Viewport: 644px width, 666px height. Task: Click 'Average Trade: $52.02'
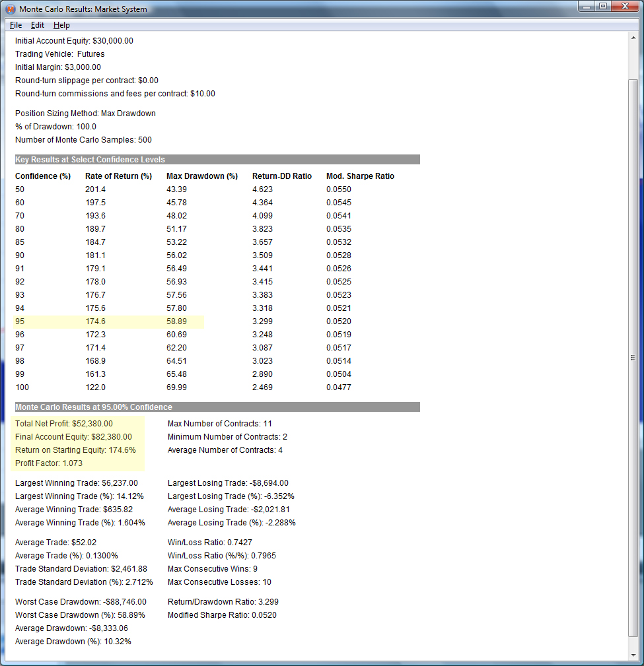coord(55,543)
